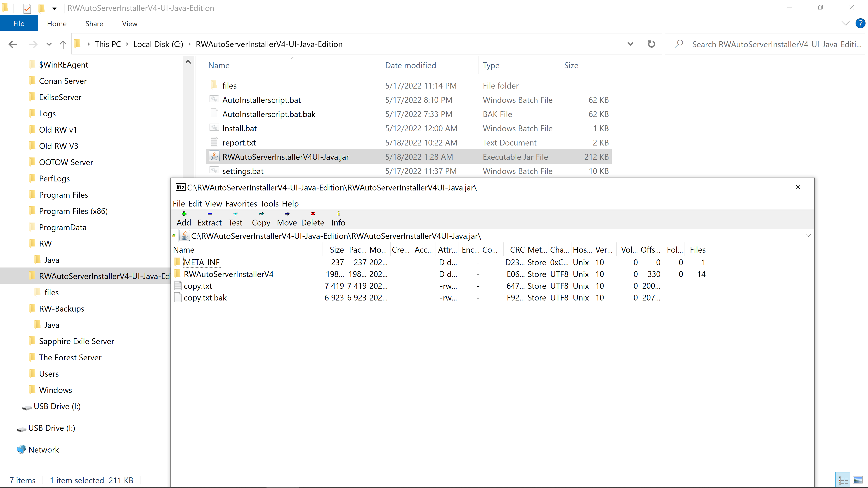
Task: Select copy.txt in the archive list
Action: click(x=198, y=286)
